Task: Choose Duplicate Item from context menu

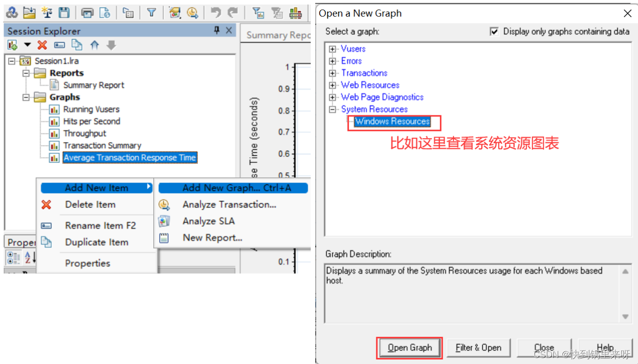Action: click(x=96, y=242)
